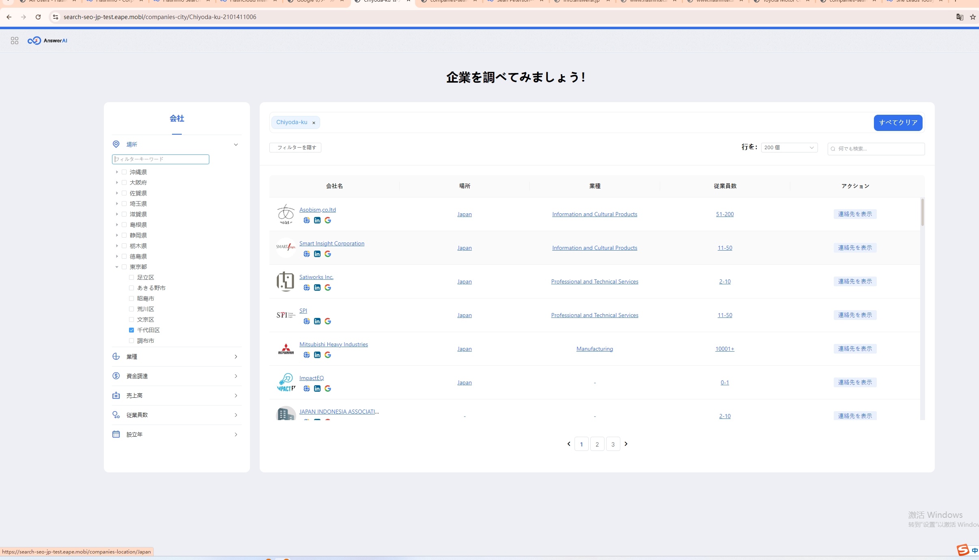Image resolution: width=979 pixels, height=560 pixels.
Task: Click the 10001+ employee count link
Action: (725, 349)
